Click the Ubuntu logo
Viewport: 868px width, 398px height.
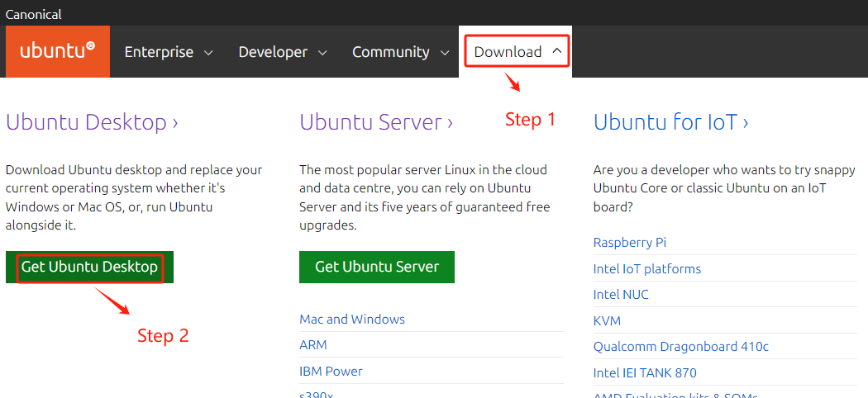58,51
